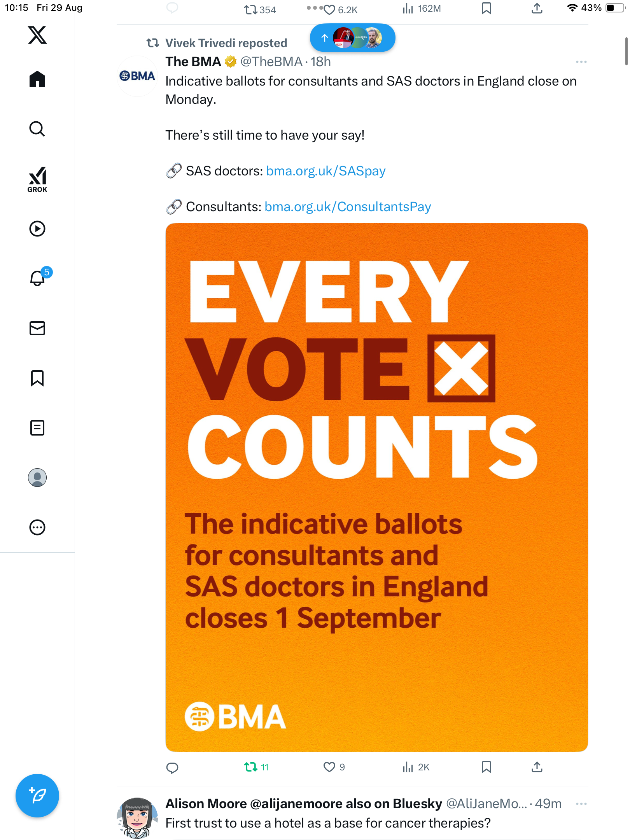
Task: Open the Grok assistant icon
Action: 37,179
